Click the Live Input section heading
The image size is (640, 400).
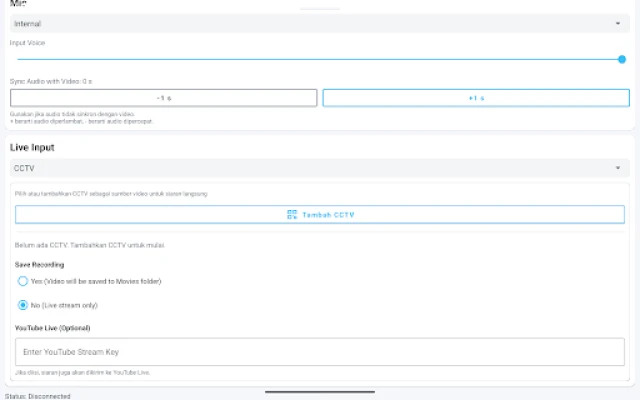click(x=32, y=147)
